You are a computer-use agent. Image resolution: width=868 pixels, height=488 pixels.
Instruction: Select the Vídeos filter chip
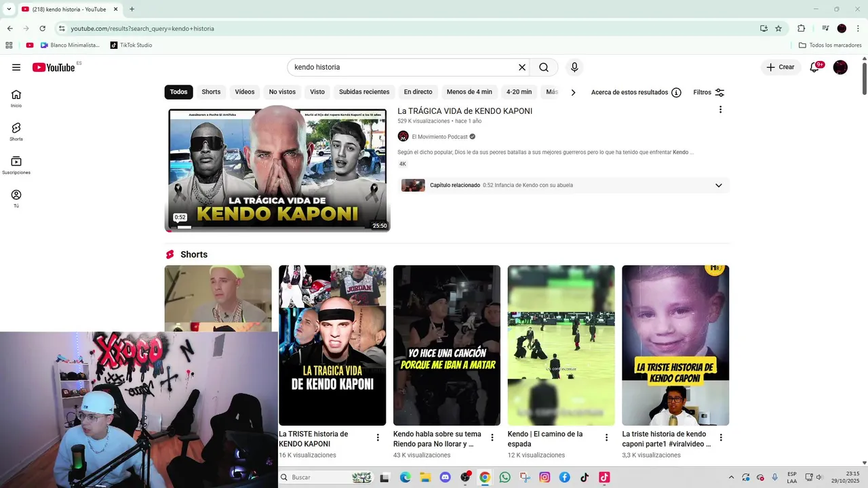pyautogui.click(x=245, y=92)
